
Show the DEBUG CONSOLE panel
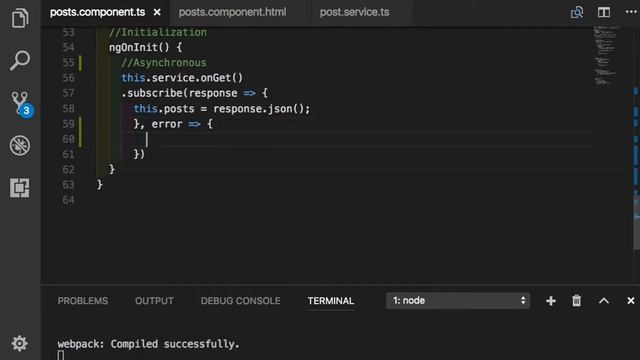tap(240, 301)
